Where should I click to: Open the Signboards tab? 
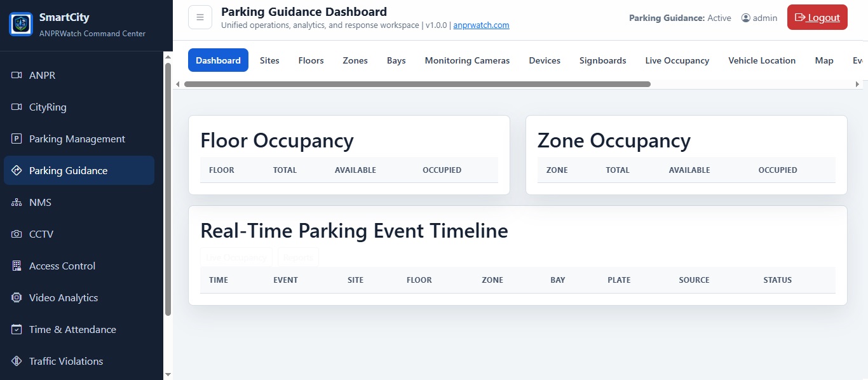point(603,60)
